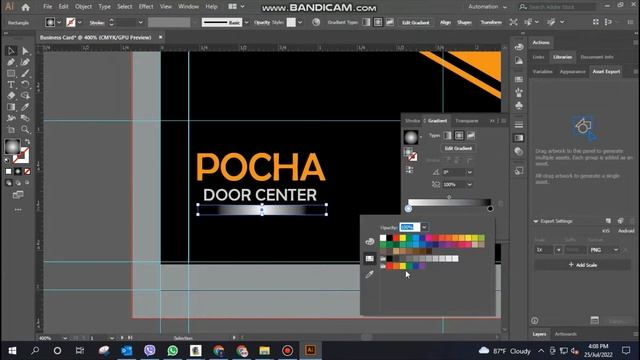The image size is (640, 360).
Task: Choose Linear gradient type in Gradient panel
Action: [x=448, y=136]
